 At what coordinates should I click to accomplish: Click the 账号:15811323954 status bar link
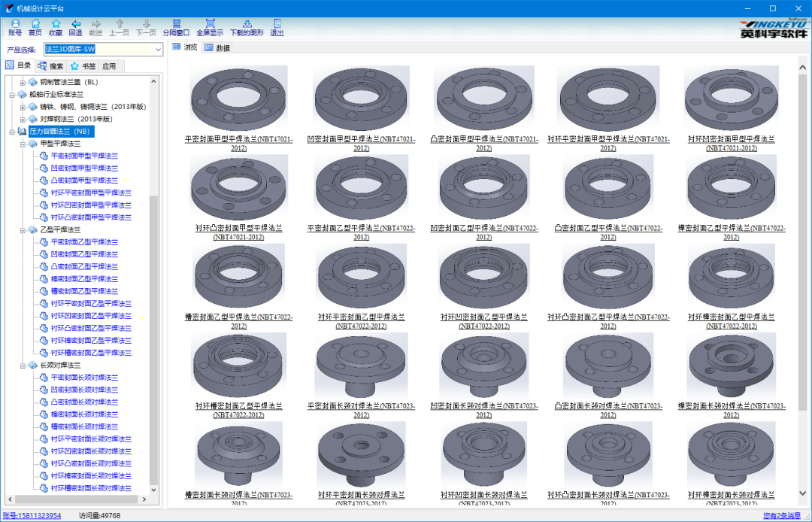32,516
